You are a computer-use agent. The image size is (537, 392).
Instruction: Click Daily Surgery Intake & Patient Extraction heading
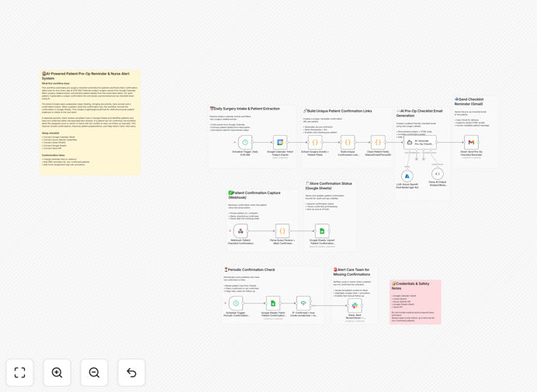pos(247,109)
